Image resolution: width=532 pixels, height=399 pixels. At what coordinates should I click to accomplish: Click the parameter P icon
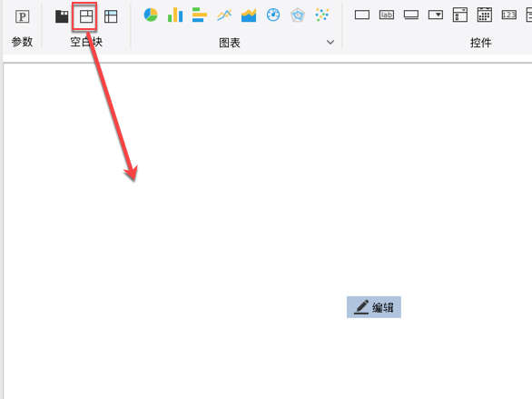coord(23,16)
